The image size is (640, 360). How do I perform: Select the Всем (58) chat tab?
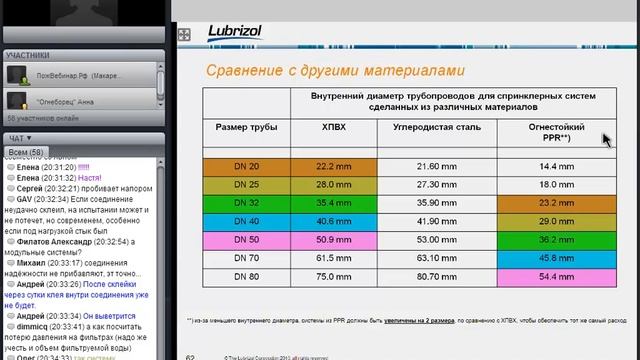(x=26, y=152)
